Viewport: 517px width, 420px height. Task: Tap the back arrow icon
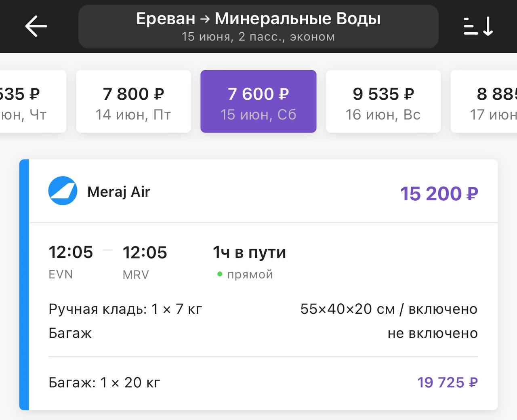click(36, 26)
